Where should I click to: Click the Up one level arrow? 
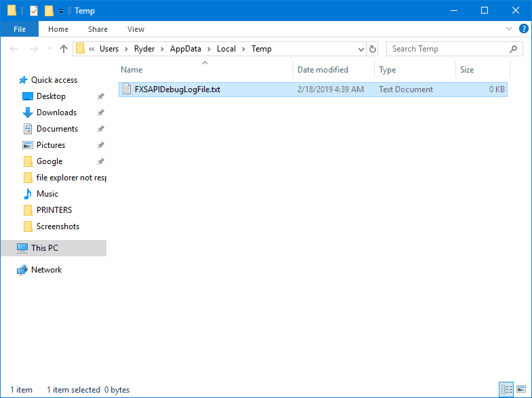click(64, 49)
